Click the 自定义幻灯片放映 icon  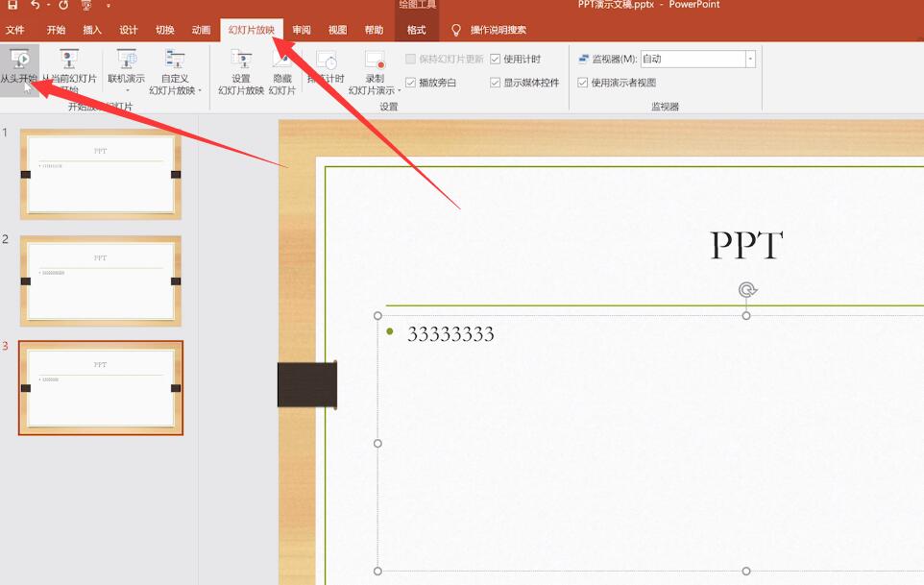click(x=175, y=59)
